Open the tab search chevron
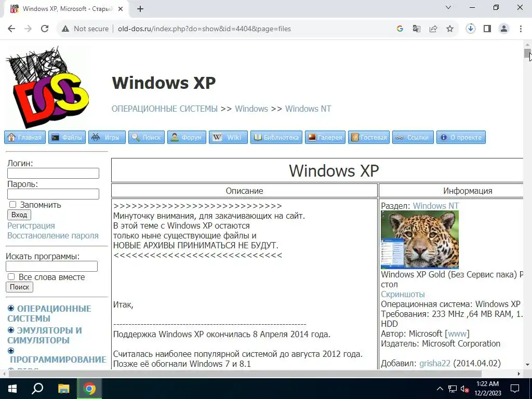Screen dimensions: 532x399 [448, 7]
